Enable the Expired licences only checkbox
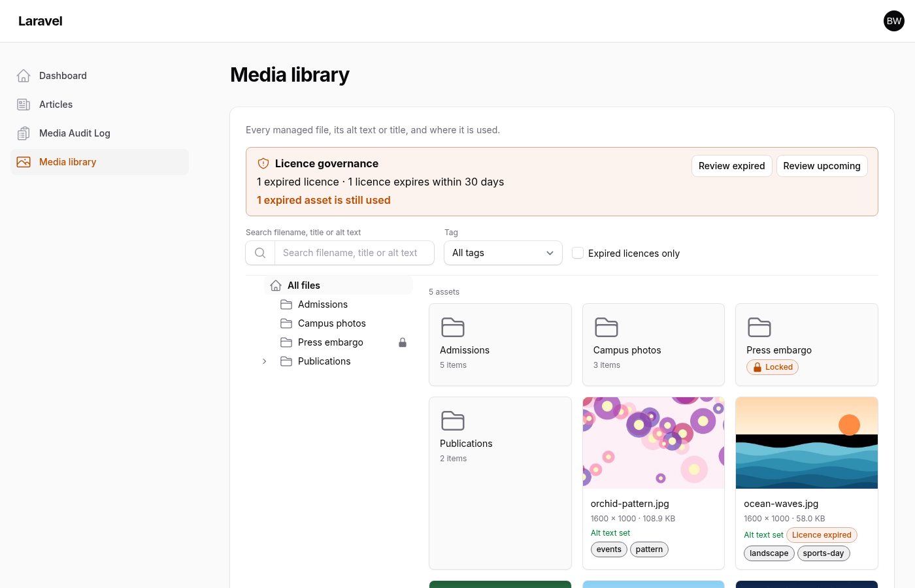The width and height of the screenshot is (915, 588). point(578,253)
